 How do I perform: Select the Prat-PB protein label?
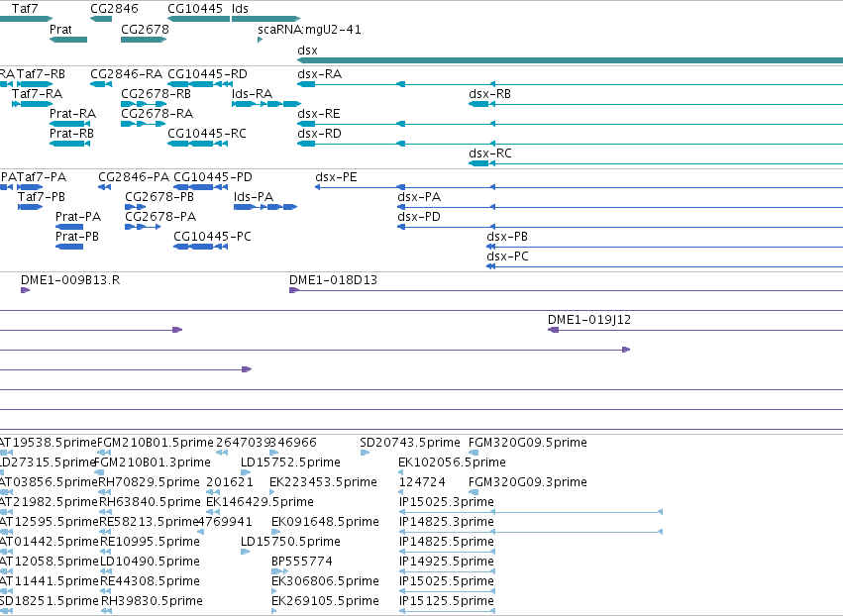[77, 237]
